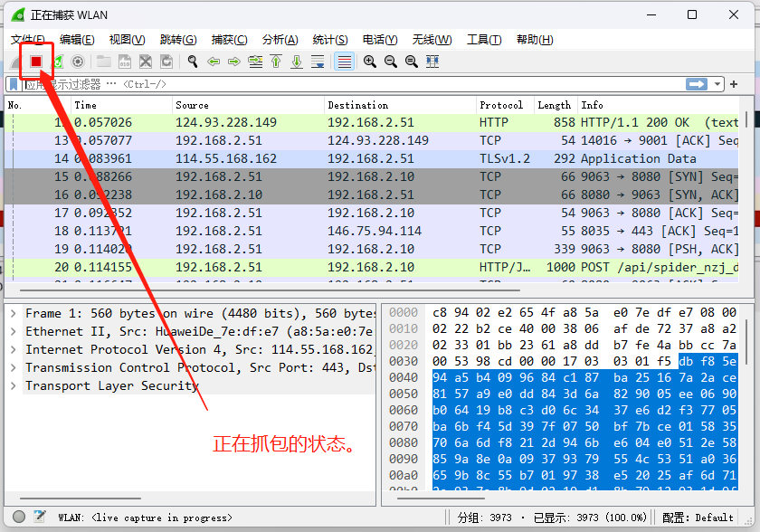Click the open capture file folder icon

point(104,62)
